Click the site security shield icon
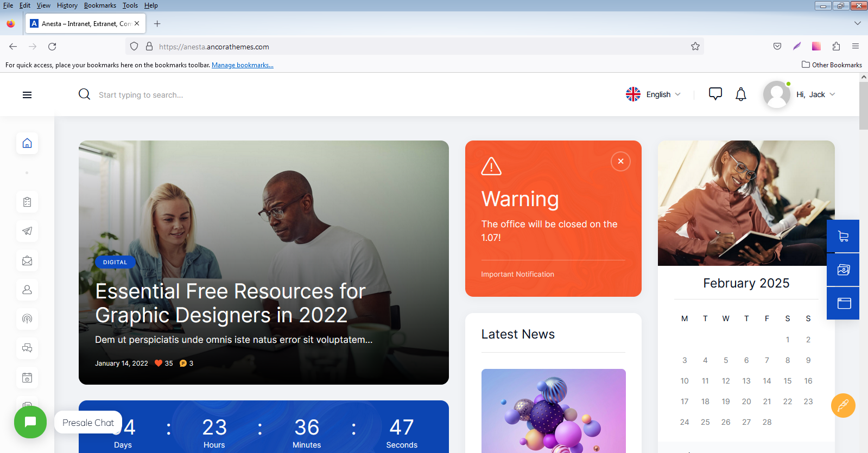The width and height of the screenshot is (868, 453). pyautogui.click(x=134, y=47)
